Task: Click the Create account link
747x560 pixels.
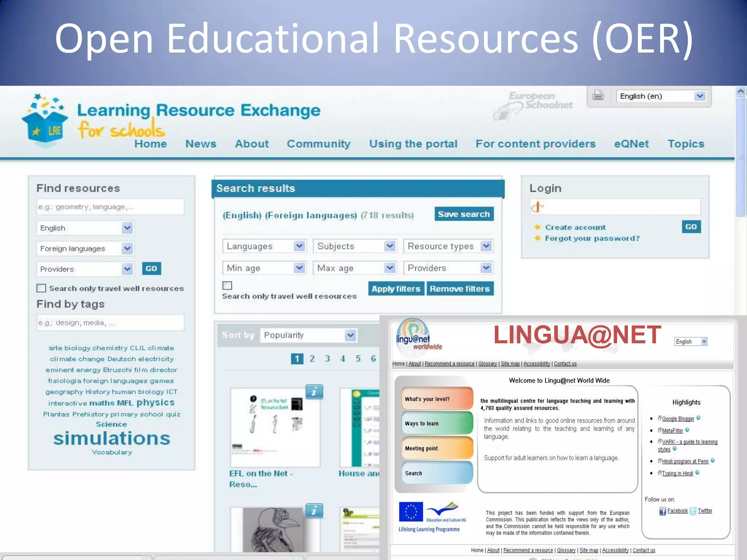Action: coord(575,227)
